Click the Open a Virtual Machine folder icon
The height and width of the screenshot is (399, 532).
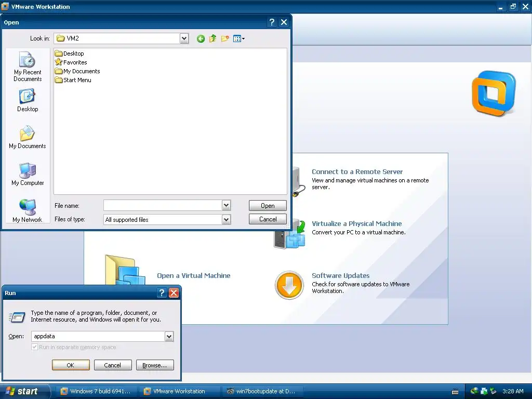pyautogui.click(x=125, y=270)
